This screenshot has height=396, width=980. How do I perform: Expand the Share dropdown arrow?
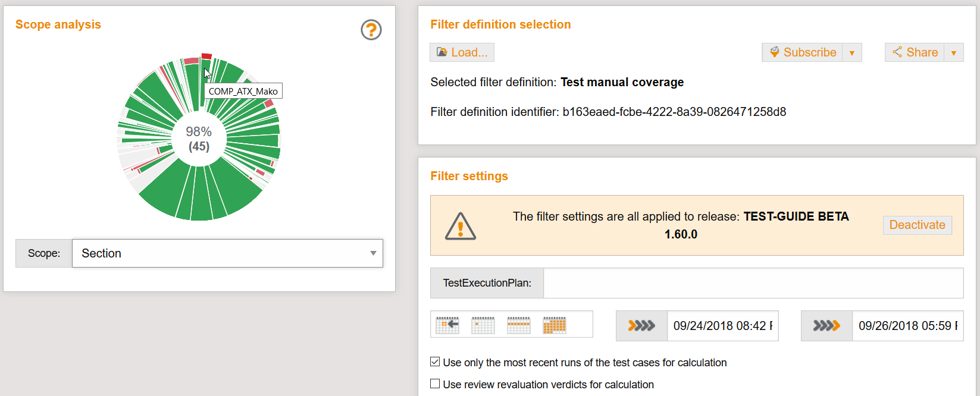tap(954, 53)
